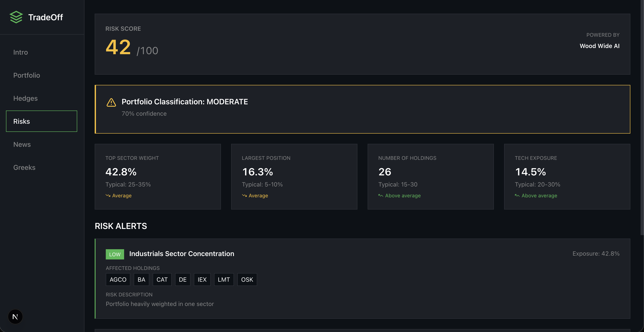This screenshot has height=332, width=644.
Task: Click the AGCO holding chip
Action: (x=118, y=280)
